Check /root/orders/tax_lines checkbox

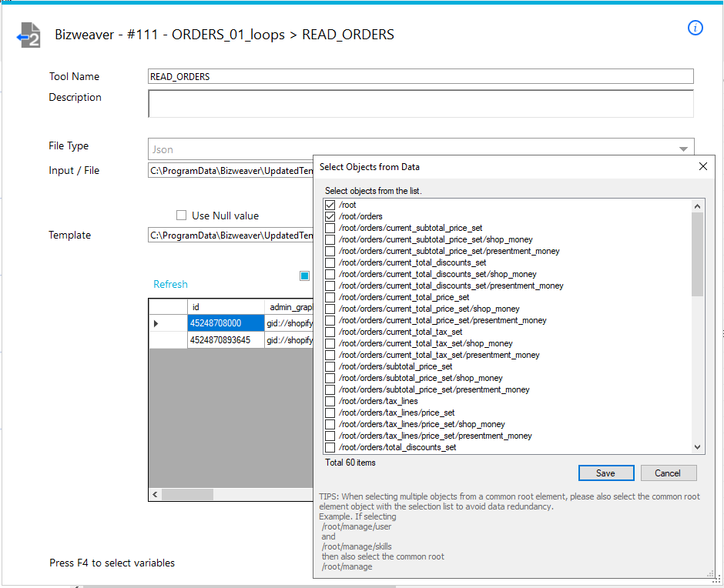pos(330,401)
